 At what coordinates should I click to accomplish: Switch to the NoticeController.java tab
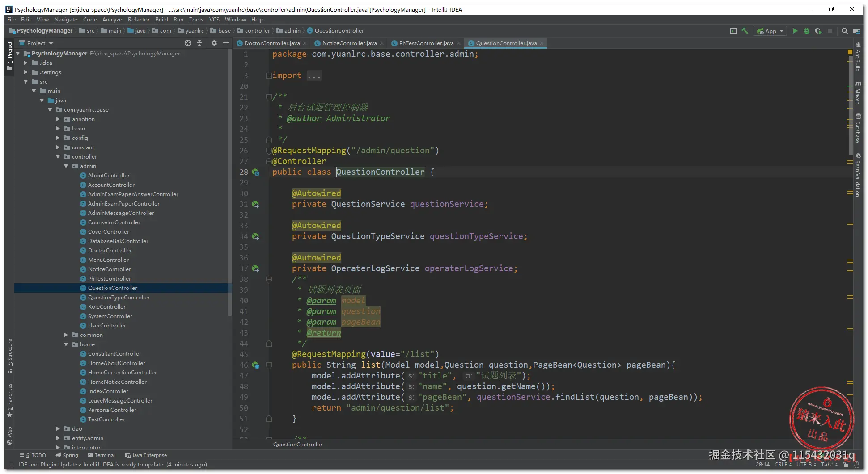pyautogui.click(x=349, y=43)
